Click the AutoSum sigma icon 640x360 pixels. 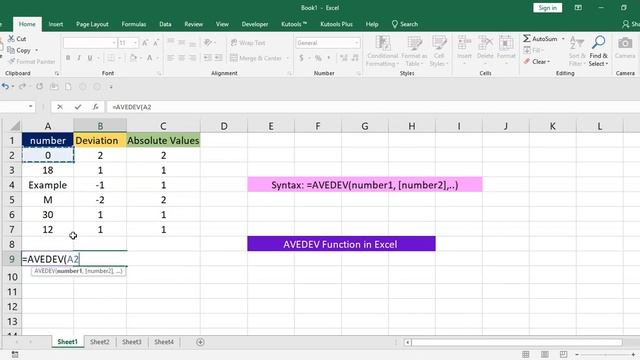point(527,38)
